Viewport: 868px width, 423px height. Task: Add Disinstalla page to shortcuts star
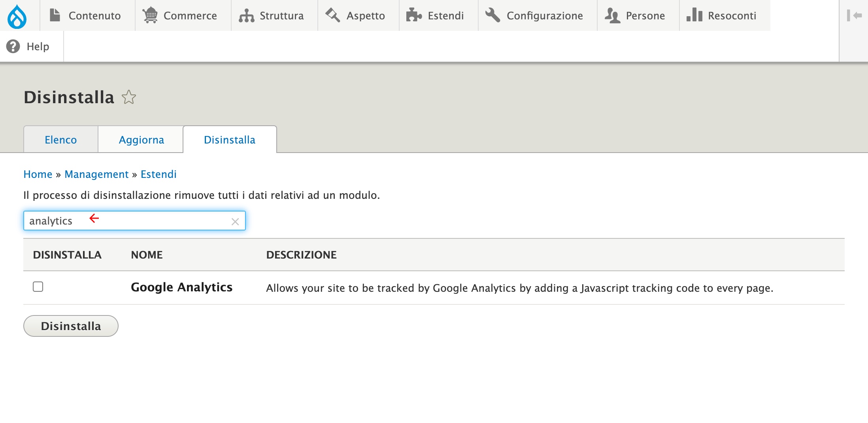pyautogui.click(x=129, y=97)
